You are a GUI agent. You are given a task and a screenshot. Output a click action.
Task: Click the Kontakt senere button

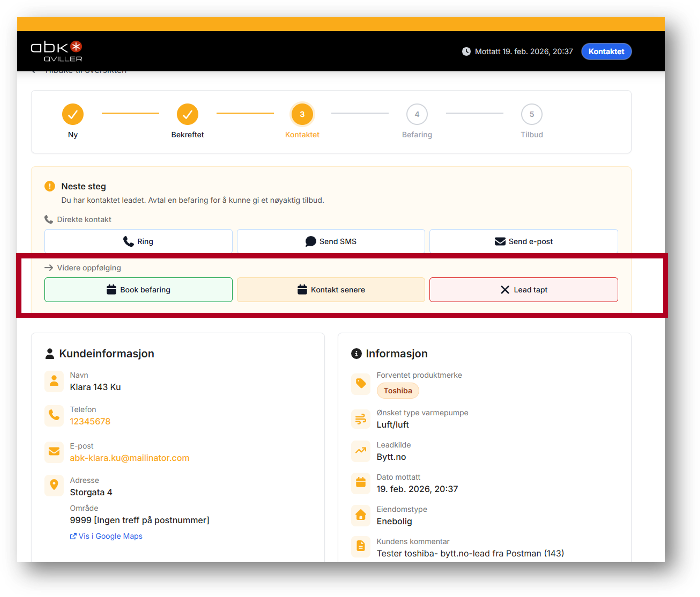[x=331, y=290]
